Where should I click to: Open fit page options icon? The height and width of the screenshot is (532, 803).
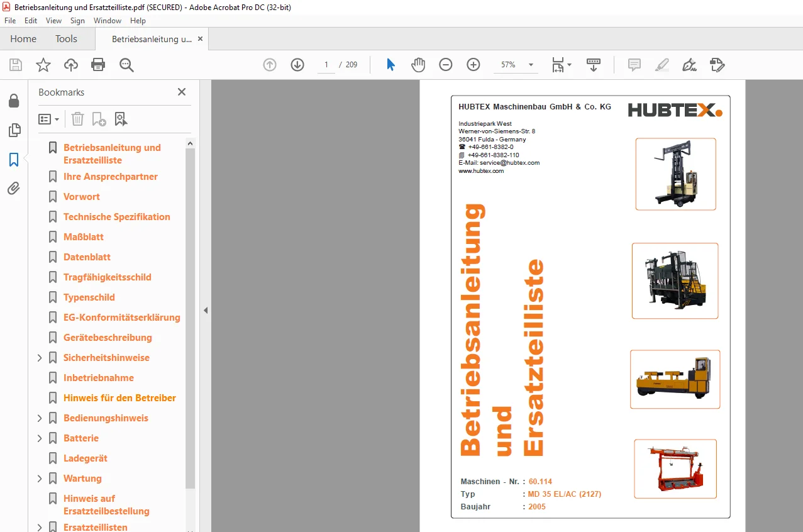562,65
